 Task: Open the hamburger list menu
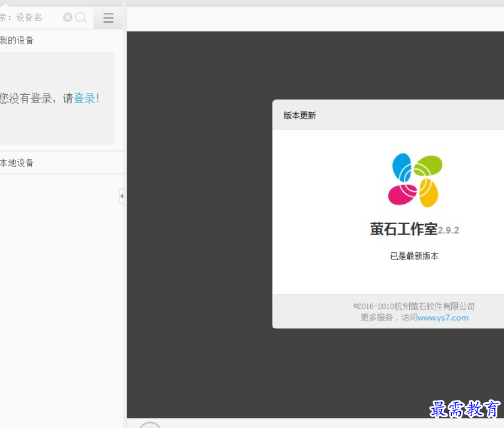tap(109, 17)
